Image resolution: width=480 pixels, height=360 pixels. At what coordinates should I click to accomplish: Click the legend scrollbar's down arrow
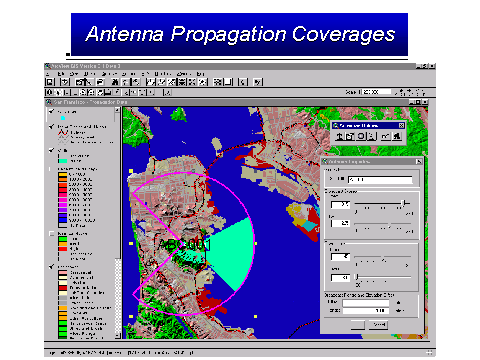(x=117, y=335)
